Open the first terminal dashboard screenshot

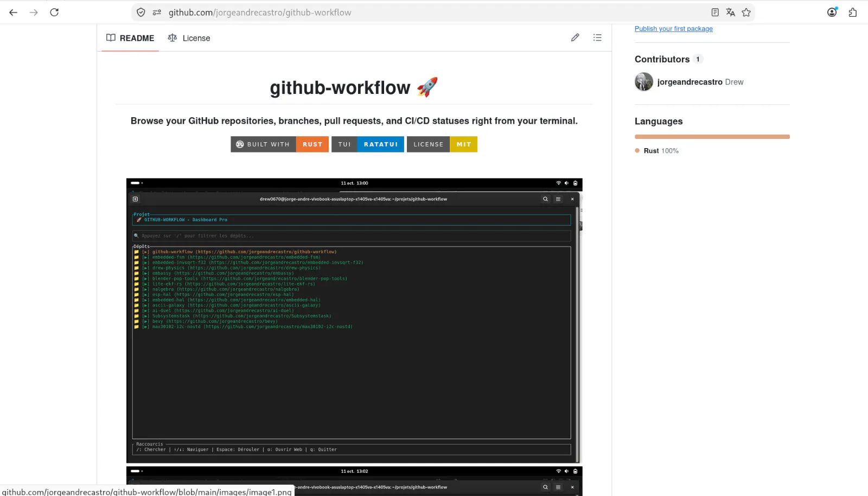pos(354,321)
